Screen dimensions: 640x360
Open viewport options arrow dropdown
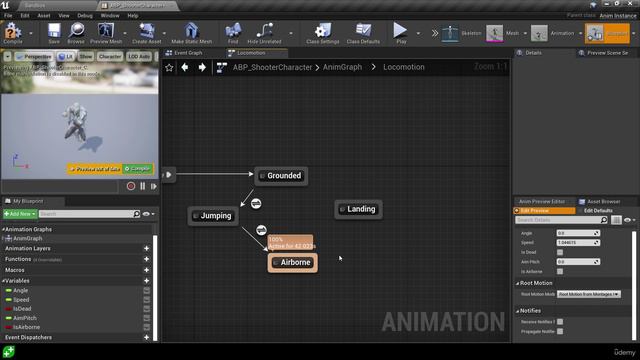[x=7, y=56]
